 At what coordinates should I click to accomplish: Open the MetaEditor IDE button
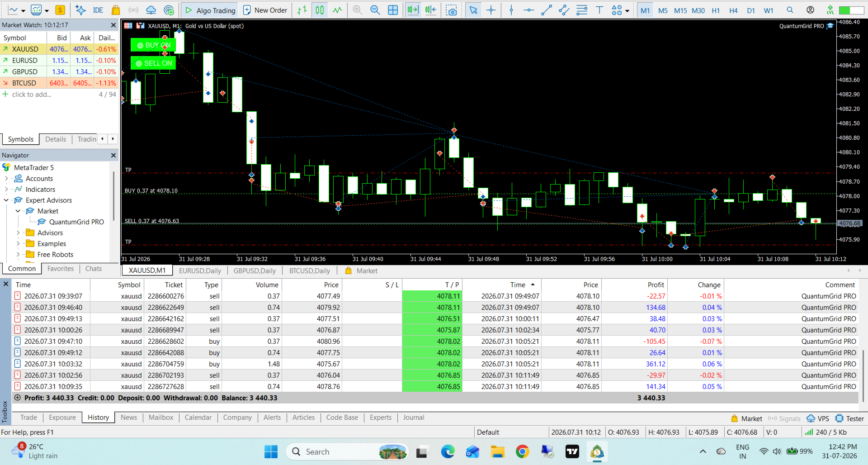[x=98, y=10]
